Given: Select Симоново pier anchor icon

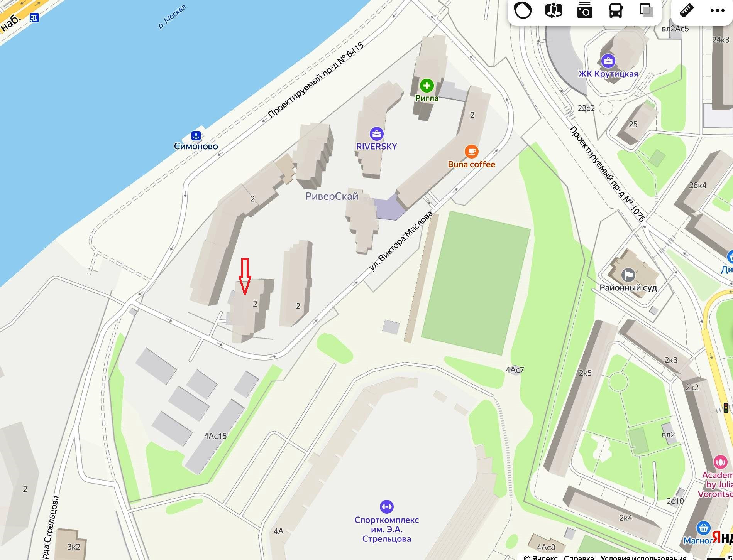Looking at the screenshot, I should pos(196,136).
